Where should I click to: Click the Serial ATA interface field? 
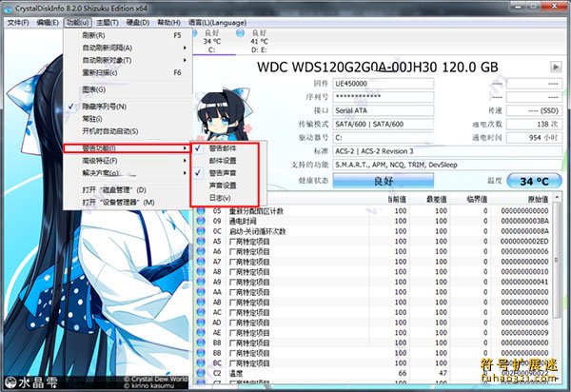tap(384, 110)
